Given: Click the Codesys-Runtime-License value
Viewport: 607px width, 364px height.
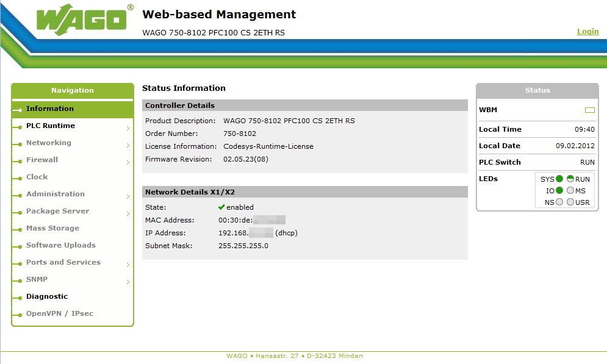Looking at the screenshot, I should [x=268, y=146].
